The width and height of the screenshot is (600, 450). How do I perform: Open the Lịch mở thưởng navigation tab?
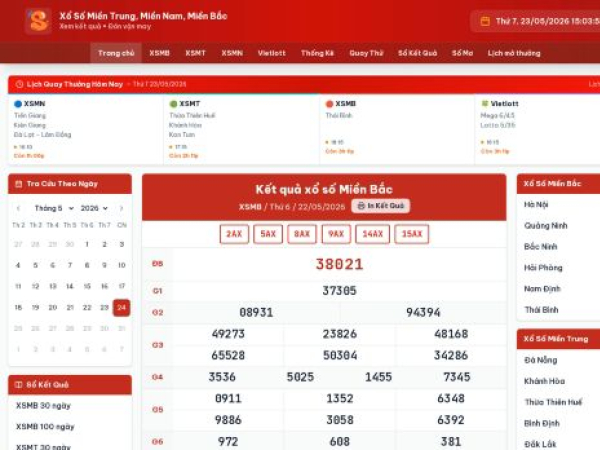514,53
